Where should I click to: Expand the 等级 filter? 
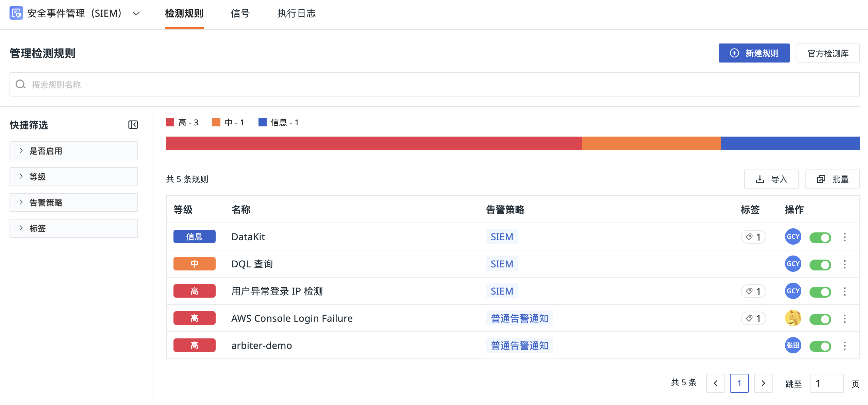point(74,177)
